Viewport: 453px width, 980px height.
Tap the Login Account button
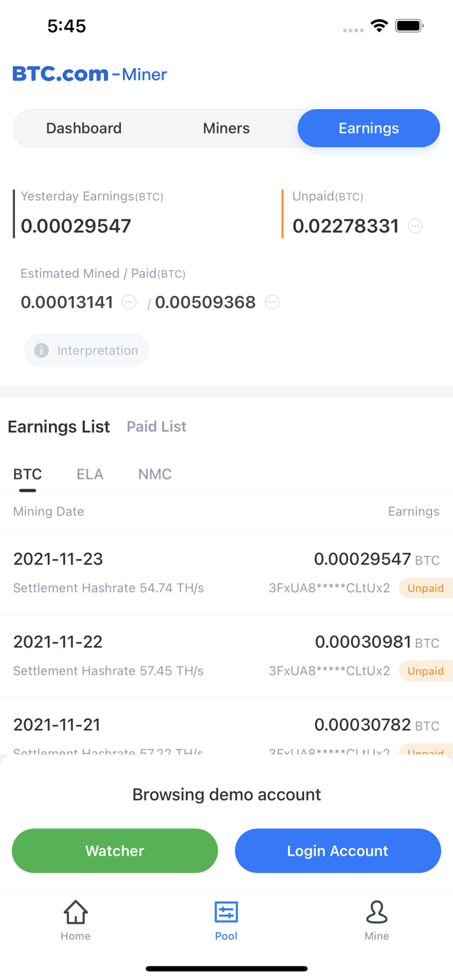338,851
